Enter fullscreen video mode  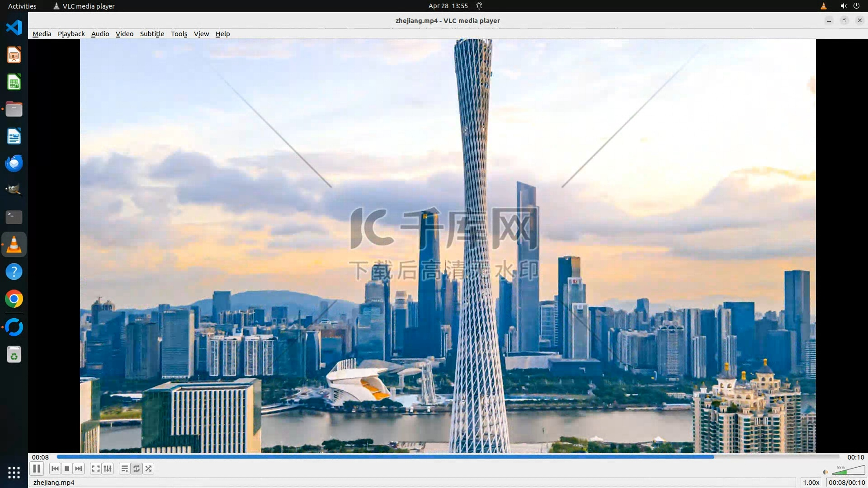(95, 469)
